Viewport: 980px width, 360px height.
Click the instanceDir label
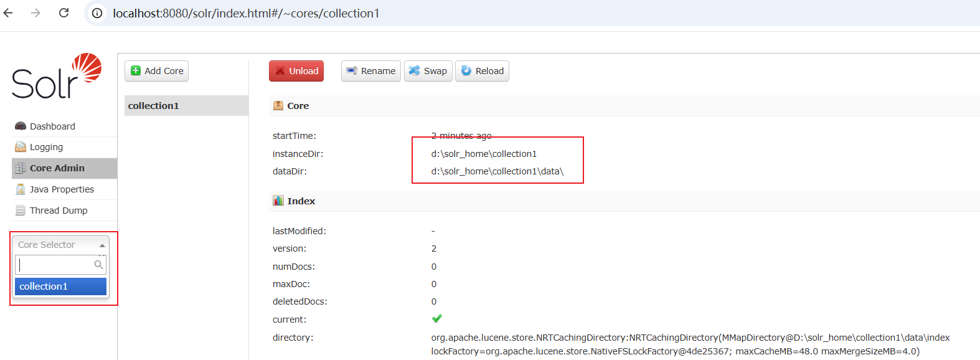pyautogui.click(x=298, y=154)
